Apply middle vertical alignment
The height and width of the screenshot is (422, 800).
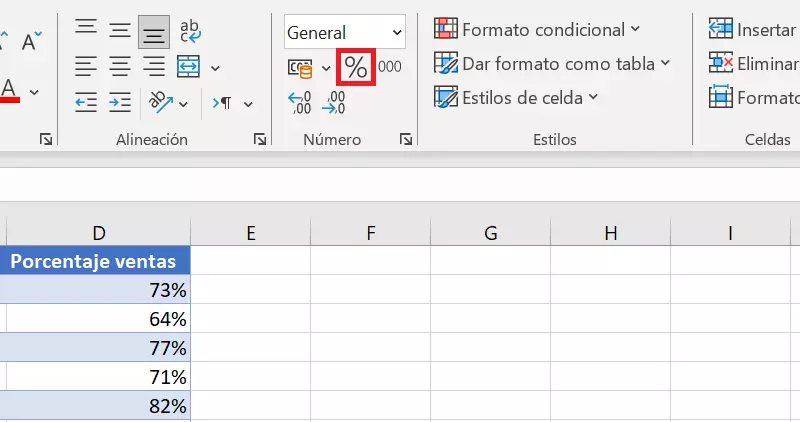[x=120, y=31]
